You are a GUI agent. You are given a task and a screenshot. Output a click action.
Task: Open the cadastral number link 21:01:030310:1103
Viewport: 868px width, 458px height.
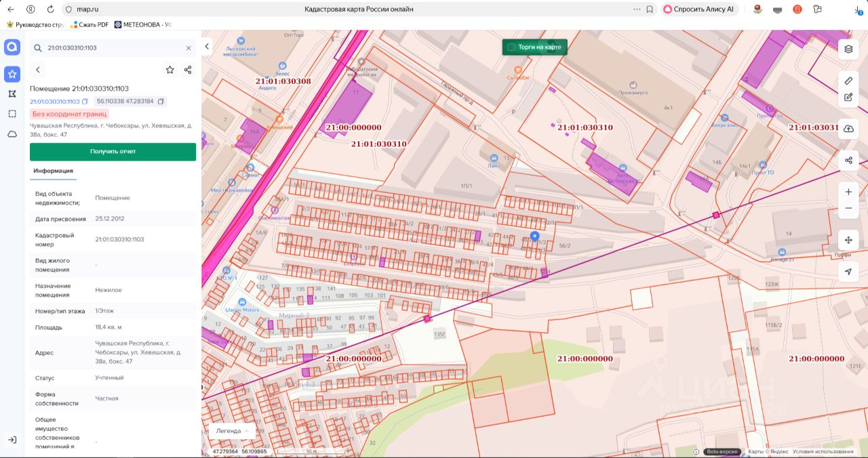point(54,102)
